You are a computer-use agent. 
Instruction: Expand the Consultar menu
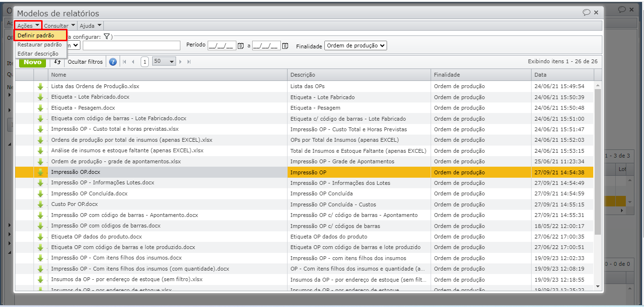(x=59, y=25)
